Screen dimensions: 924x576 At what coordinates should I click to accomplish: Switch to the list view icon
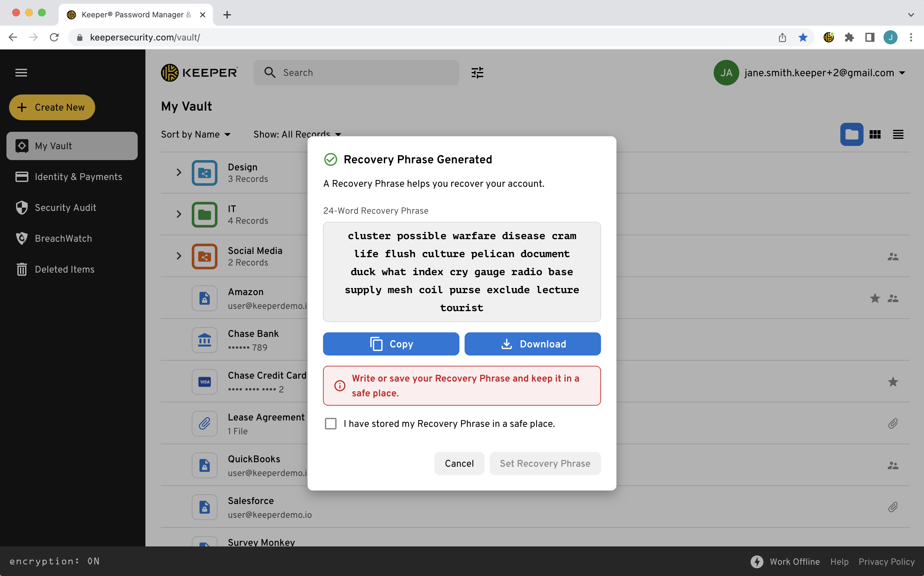coord(898,134)
